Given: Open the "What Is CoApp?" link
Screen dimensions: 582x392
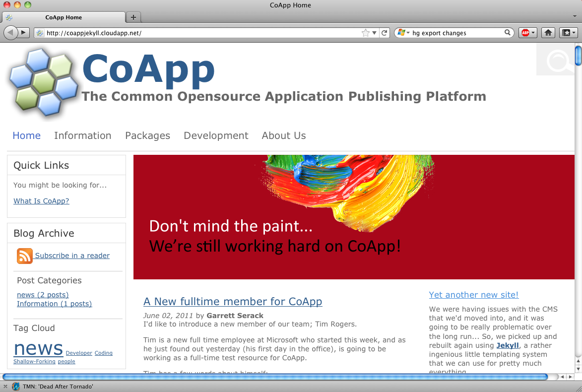Looking at the screenshot, I should (41, 201).
